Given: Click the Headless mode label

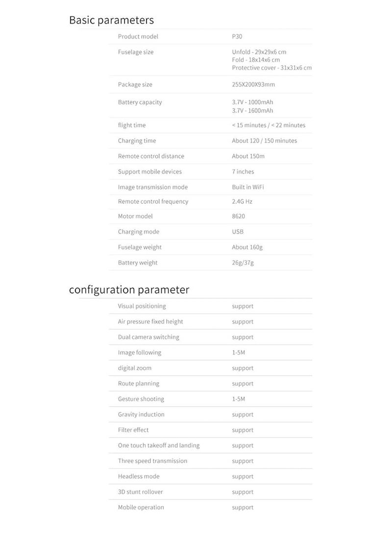Looking at the screenshot, I should click(x=139, y=477).
